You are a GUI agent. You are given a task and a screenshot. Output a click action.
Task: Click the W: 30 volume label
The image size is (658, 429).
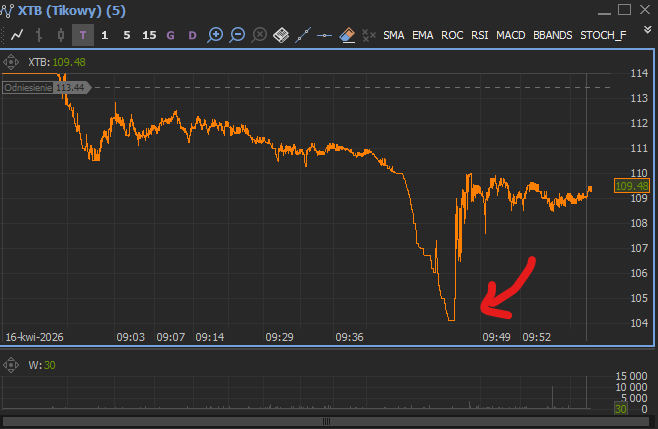pos(42,365)
